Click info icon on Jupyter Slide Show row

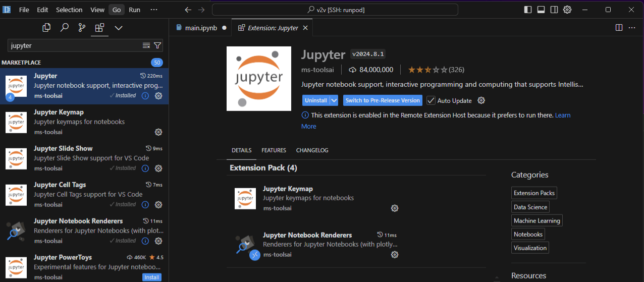tap(145, 168)
